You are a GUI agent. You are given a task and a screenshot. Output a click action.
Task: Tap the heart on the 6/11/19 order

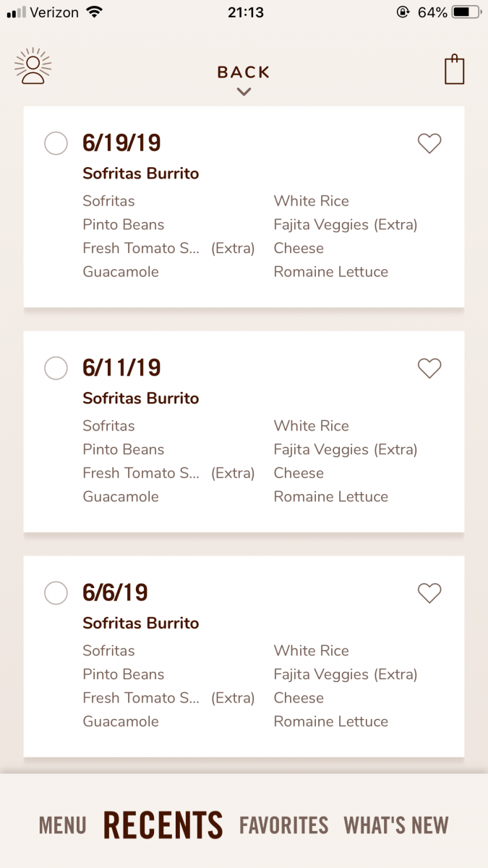pyautogui.click(x=429, y=369)
